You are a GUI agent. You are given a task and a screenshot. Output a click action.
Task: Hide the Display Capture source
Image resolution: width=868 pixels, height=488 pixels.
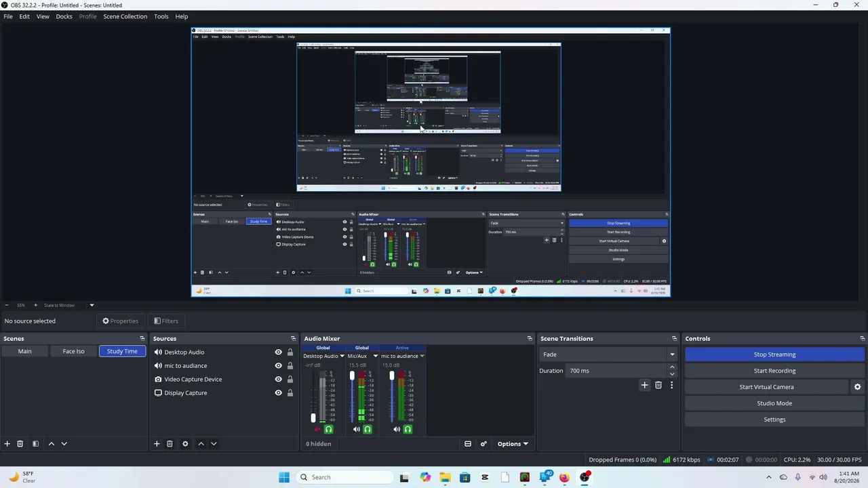click(x=278, y=393)
